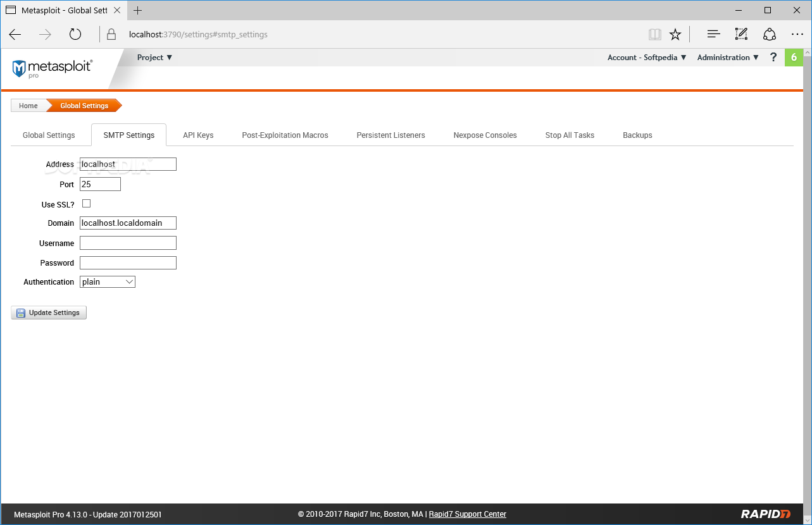Click the Port input field
The height and width of the screenshot is (525, 812).
coord(100,184)
